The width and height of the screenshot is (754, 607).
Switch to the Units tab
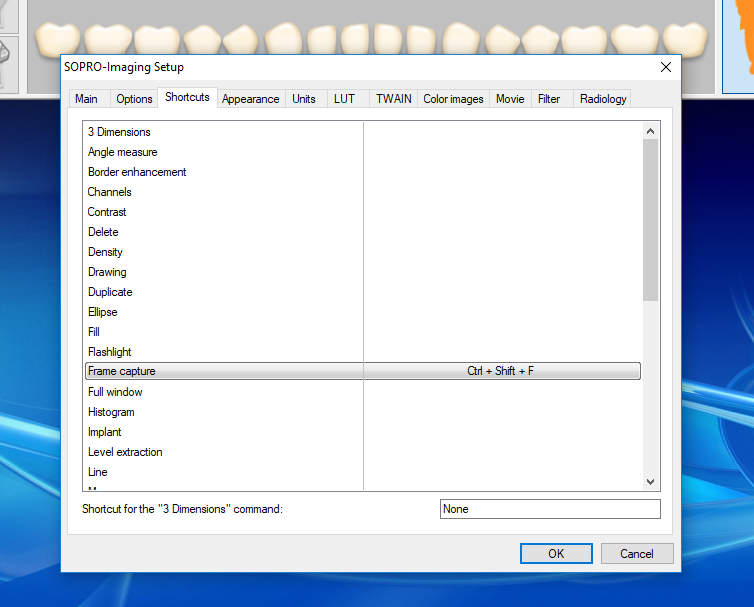(304, 99)
